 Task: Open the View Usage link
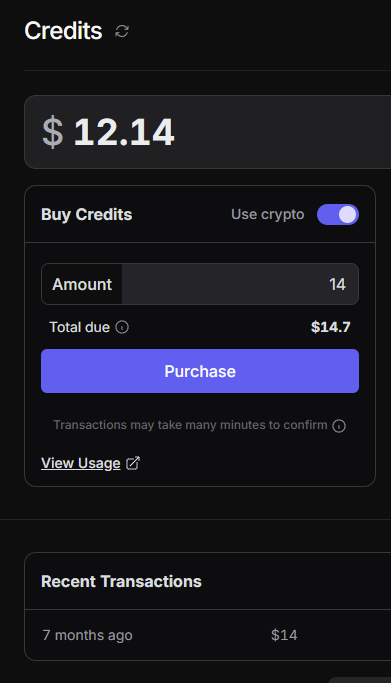(81, 463)
